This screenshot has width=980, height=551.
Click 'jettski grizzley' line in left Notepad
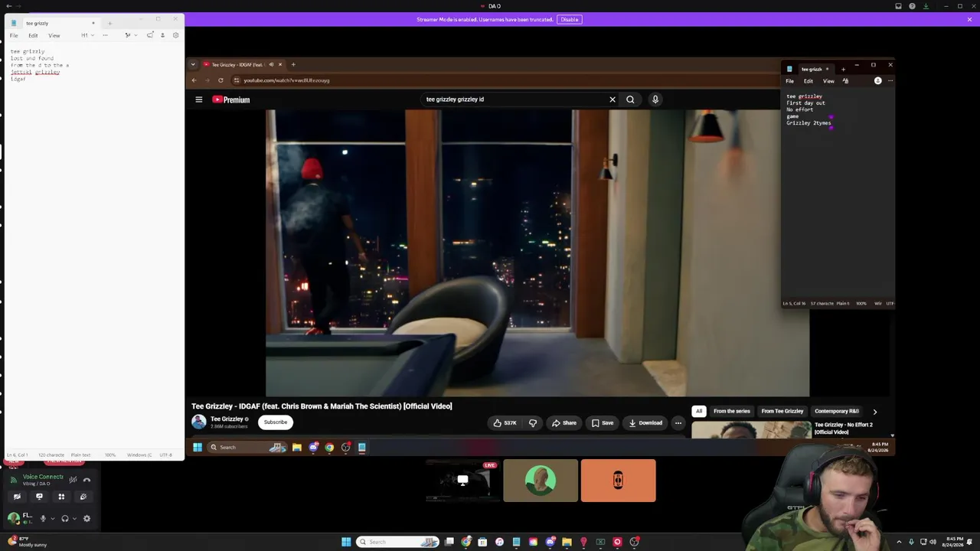click(x=35, y=72)
